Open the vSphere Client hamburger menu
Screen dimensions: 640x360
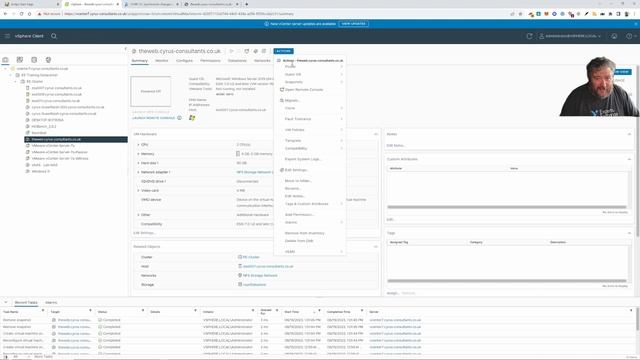7,36
